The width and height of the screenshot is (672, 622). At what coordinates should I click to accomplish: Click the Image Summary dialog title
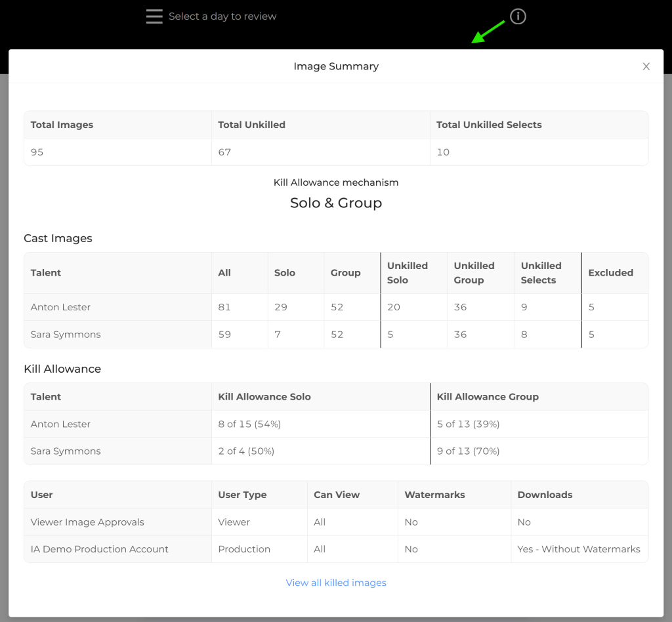[336, 66]
